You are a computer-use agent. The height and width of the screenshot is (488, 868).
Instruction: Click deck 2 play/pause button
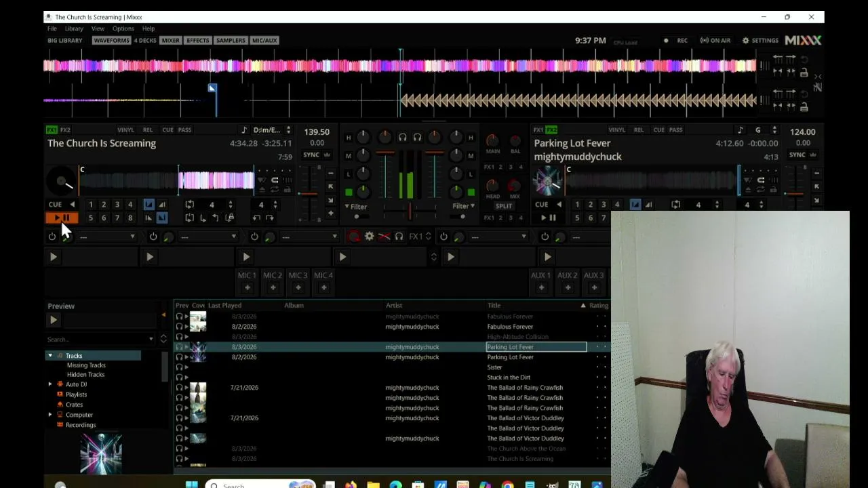click(548, 218)
